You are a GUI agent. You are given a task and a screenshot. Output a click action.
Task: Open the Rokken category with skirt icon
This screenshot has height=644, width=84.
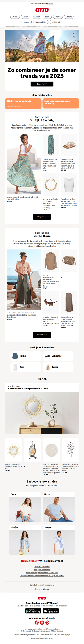(x=26, y=356)
